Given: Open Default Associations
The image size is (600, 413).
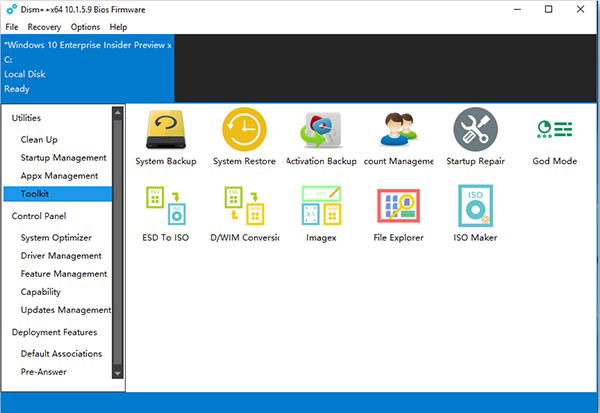Looking at the screenshot, I should click(x=61, y=354).
